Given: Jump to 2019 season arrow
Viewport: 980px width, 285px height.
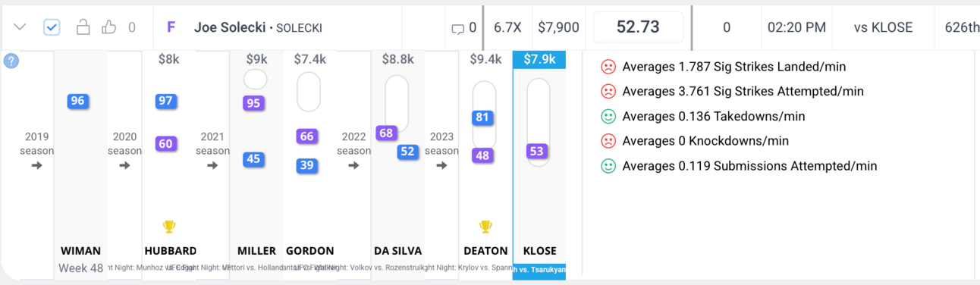Looking at the screenshot, I should [37, 165].
